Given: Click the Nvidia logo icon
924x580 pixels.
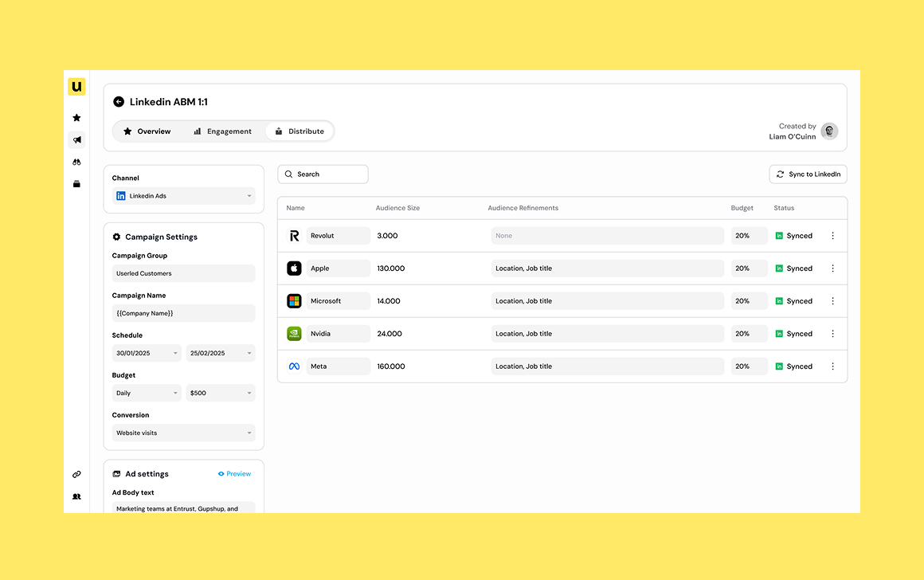Looking at the screenshot, I should (294, 334).
